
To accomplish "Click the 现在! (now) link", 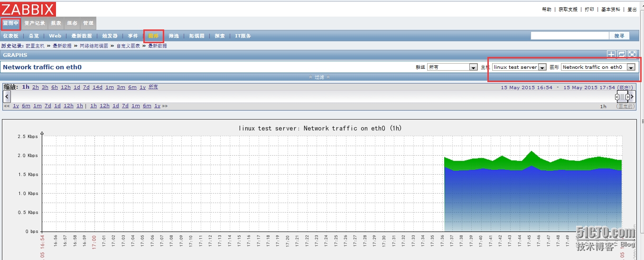I will [625, 87].
